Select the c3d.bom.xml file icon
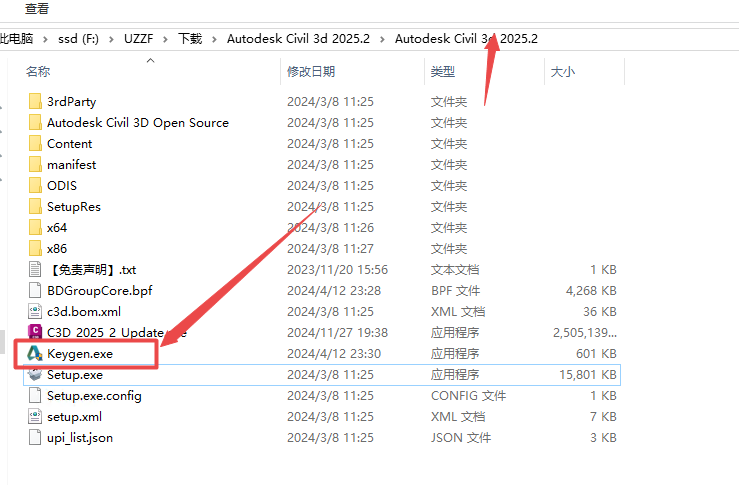Image resolution: width=739 pixels, height=485 pixels. (35, 312)
